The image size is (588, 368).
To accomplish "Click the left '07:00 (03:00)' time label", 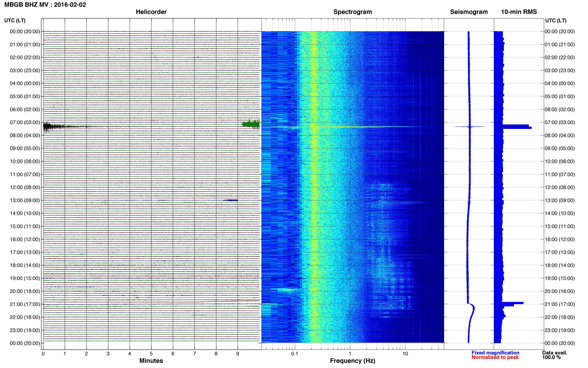I will click(x=25, y=122).
